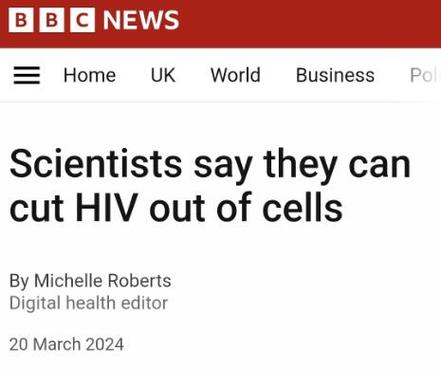Open author Michelle Roberts' profile
The height and width of the screenshot is (370, 441).
[x=103, y=281]
